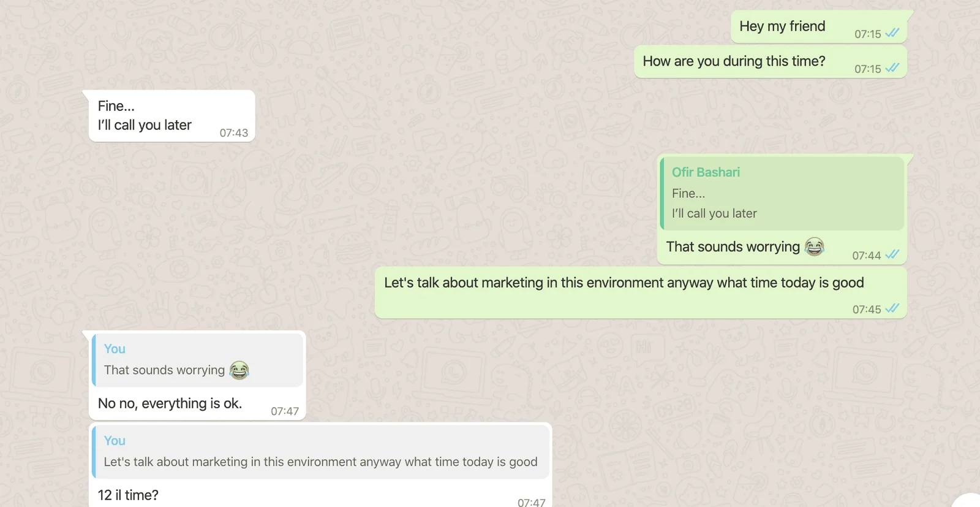
Task: Click "You" label in first quoted reply
Action: (115, 349)
